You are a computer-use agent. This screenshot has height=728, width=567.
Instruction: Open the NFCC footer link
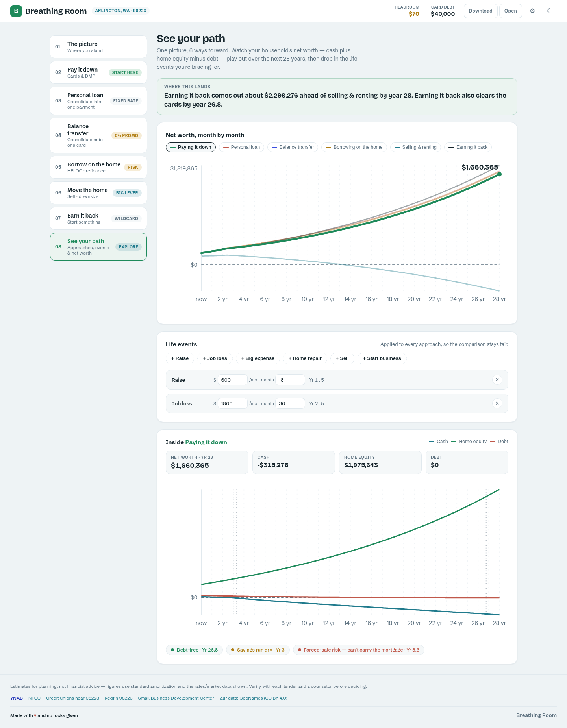[34, 698]
